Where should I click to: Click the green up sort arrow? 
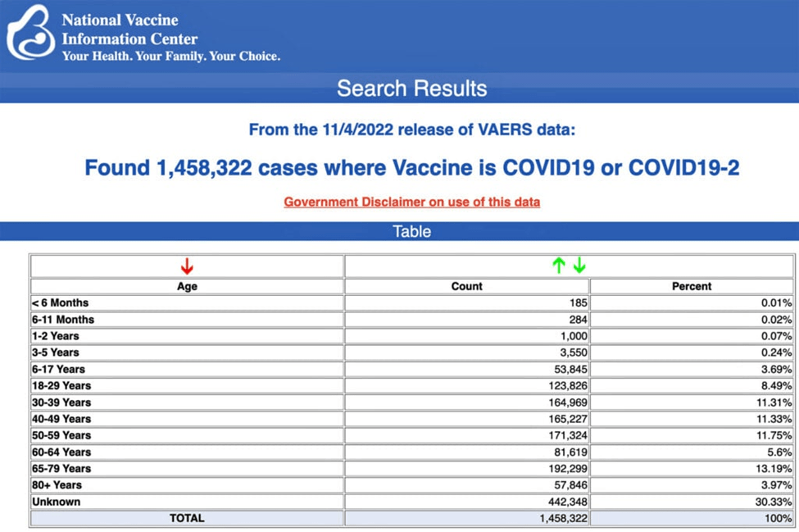(559, 266)
